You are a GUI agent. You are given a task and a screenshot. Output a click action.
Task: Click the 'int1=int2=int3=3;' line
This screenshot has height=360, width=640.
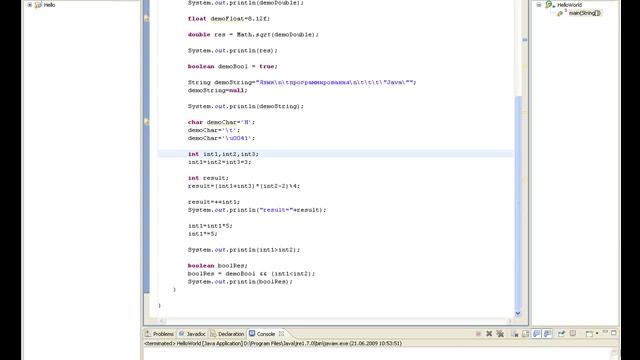(x=219, y=162)
